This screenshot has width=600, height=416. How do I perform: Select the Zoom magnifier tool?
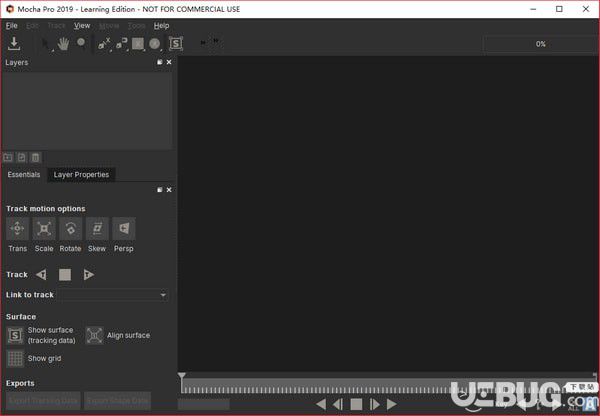coord(81,43)
